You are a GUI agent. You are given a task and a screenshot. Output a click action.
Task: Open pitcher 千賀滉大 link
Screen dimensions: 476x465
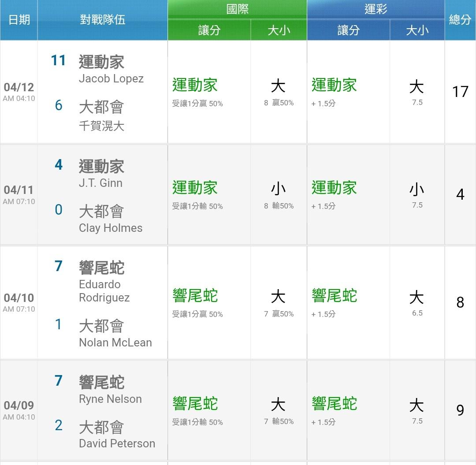tap(101, 126)
